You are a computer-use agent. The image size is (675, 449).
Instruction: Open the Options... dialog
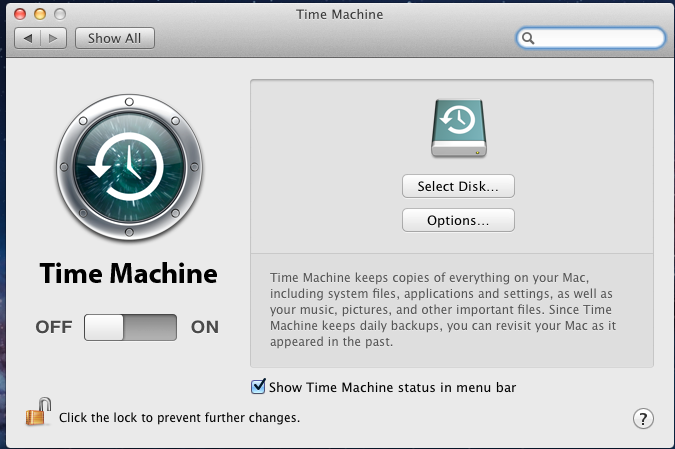pyautogui.click(x=458, y=220)
